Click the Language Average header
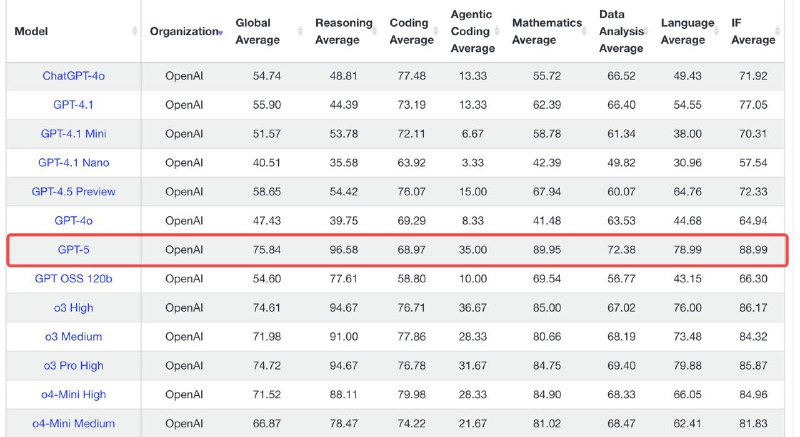 tap(687, 31)
